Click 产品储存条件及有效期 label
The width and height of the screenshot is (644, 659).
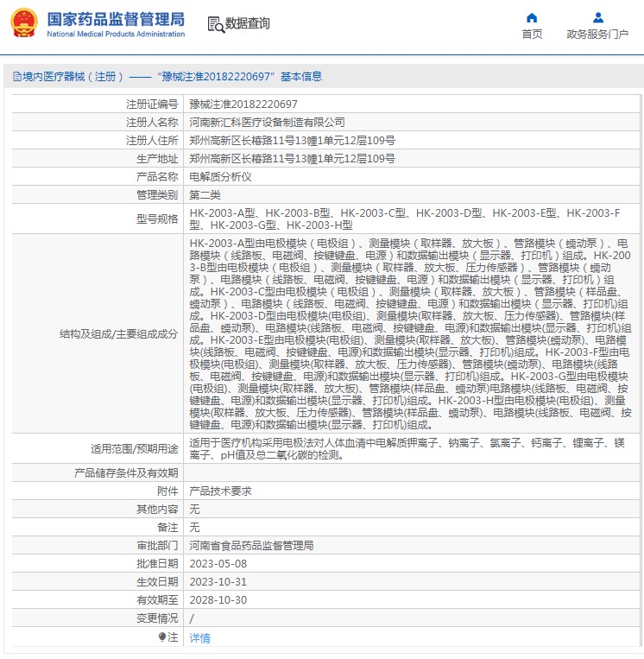126,472
